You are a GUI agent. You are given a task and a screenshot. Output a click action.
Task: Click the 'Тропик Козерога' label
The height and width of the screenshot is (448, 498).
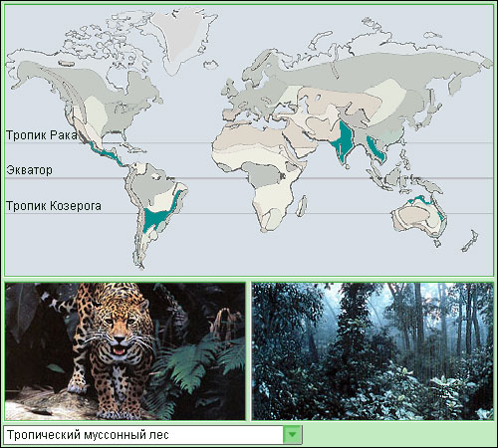(54, 206)
